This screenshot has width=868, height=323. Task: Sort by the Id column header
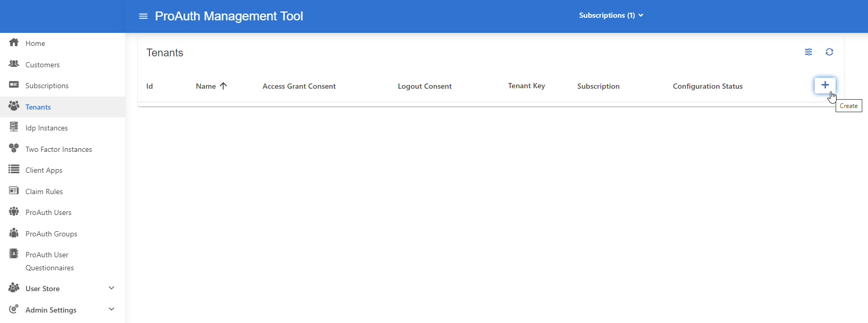pos(149,86)
